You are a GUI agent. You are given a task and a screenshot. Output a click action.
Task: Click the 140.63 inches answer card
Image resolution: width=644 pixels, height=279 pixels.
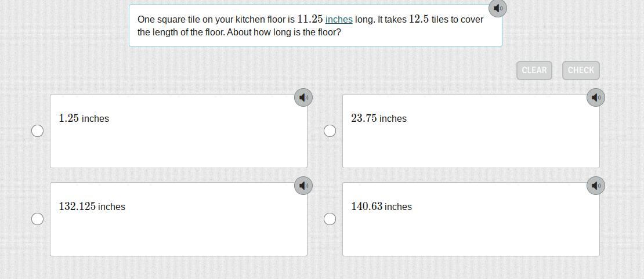[x=471, y=227]
